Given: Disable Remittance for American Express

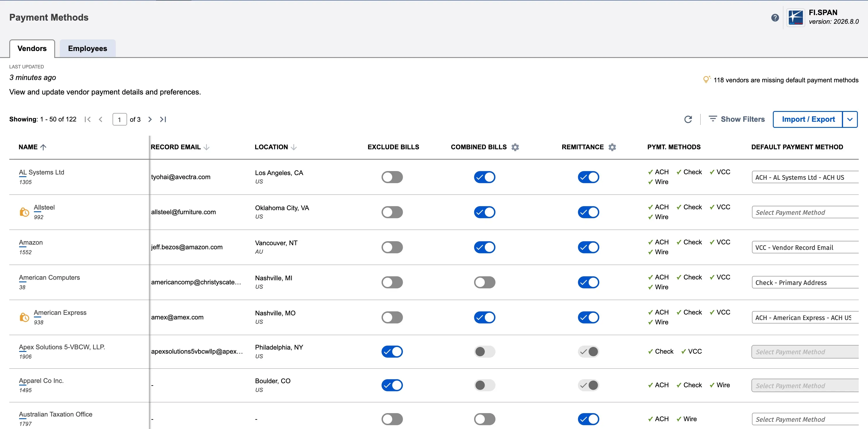Looking at the screenshot, I should (x=588, y=317).
